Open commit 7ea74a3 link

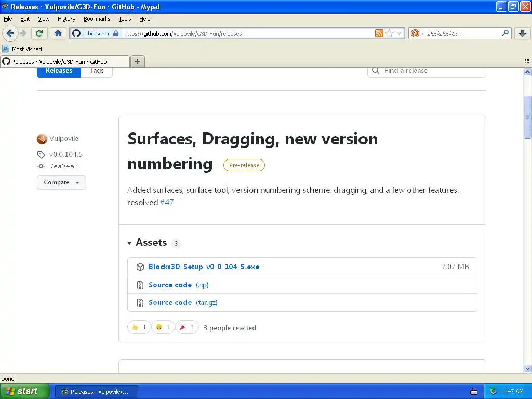point(63,166)
